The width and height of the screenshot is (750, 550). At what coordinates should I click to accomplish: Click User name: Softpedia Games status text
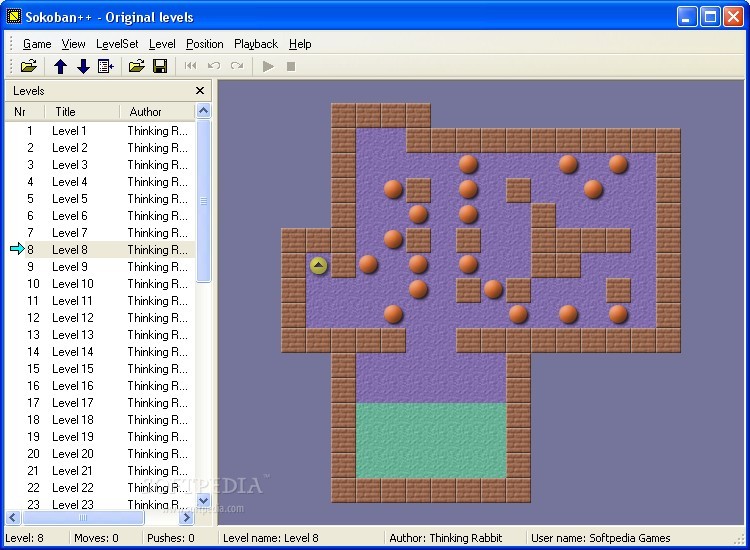click(x=601, y=538)
